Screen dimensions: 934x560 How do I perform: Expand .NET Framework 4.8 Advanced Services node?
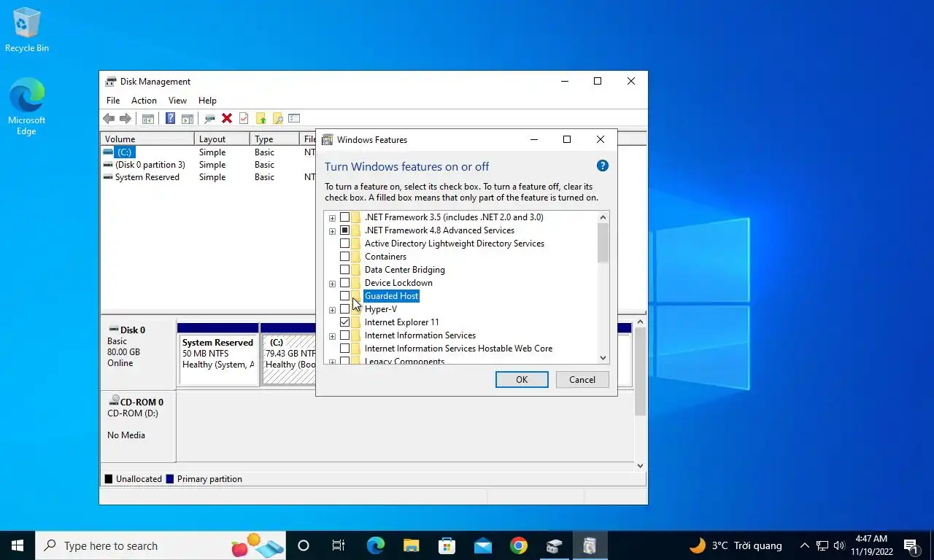(332, 231)
